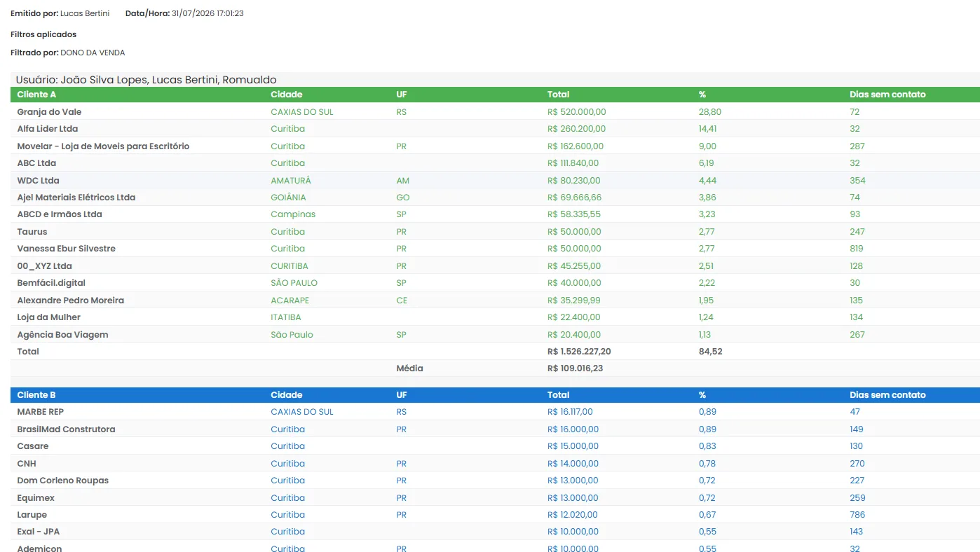Click total R$ 45.255,00
Image resolution: width=980 pixels, height=552 pixels.
pos(574,266)
